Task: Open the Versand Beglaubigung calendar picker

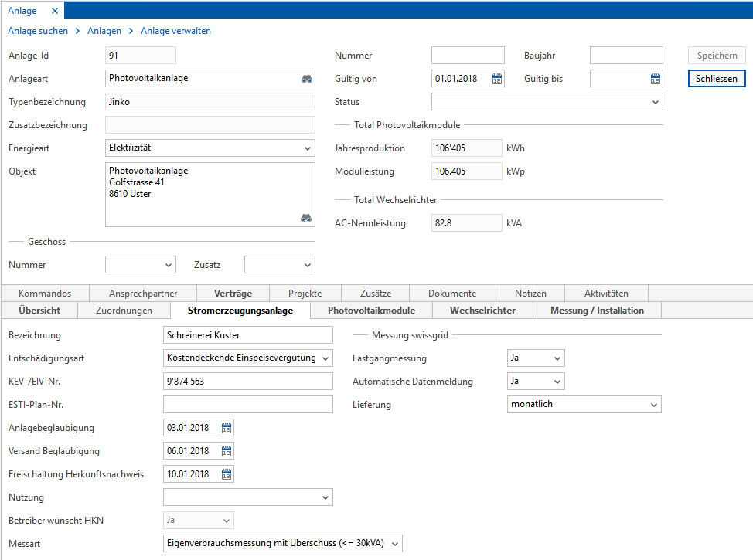Action: tap(227, 451)
